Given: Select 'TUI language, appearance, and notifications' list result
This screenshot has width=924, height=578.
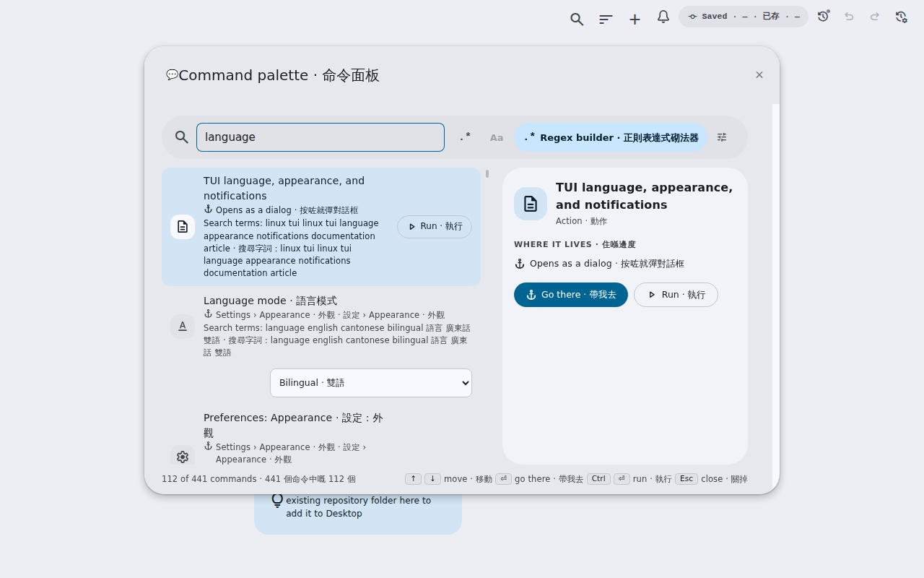Looking at the screenshot, I should coord(321,227).
